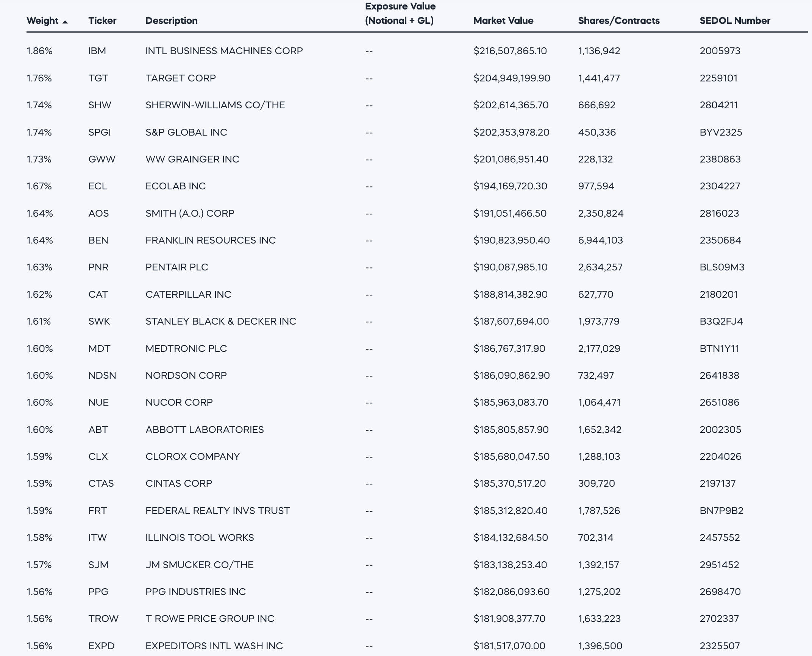Select the PNR ticker cell
812x656 pixels.
point(98,267)
